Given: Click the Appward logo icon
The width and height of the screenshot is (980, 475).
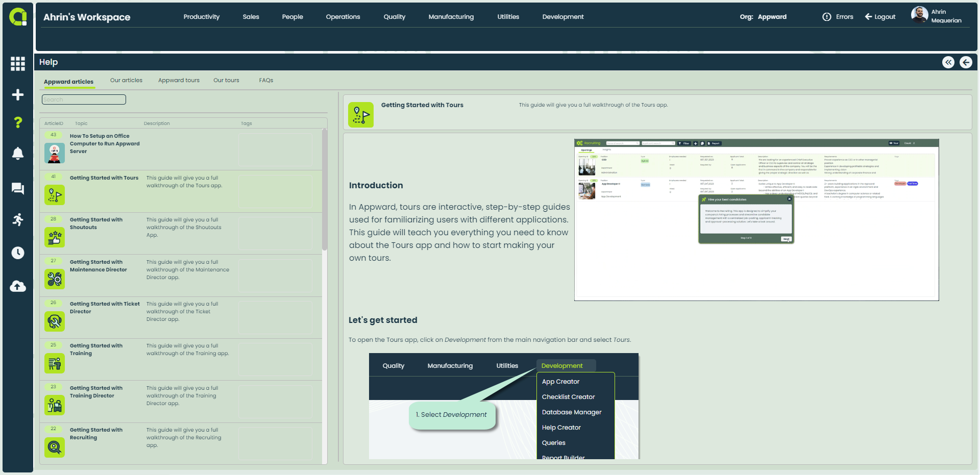Looking at the screenshot, I should click(x=18, y=17).
